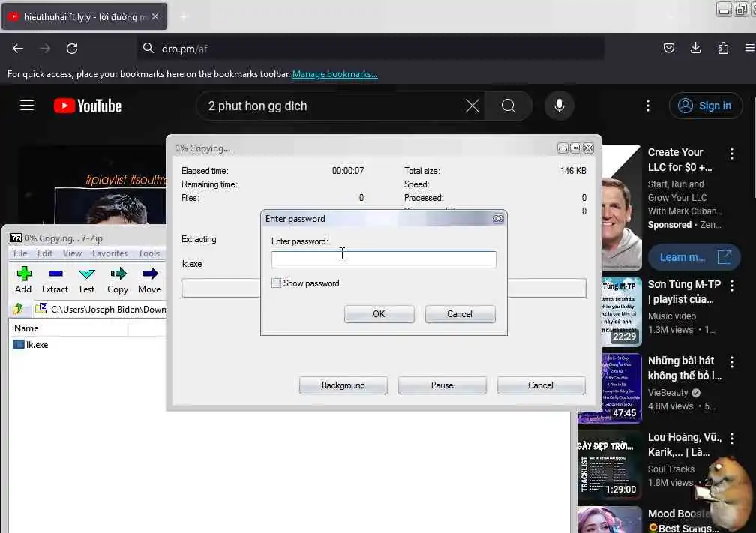The image size is (756, 533).
Task: Start YouTube voice search with microphone
Action: click(559, 106)
